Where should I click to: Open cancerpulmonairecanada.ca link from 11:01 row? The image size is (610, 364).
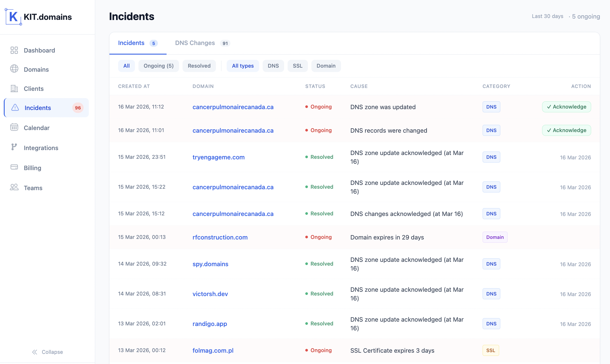click(233, 130)
